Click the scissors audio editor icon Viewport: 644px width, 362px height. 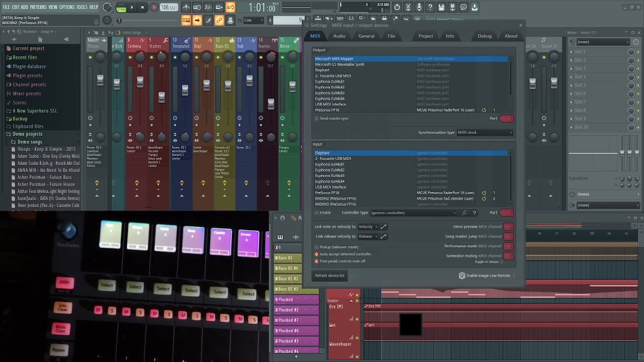coord(408,8)
